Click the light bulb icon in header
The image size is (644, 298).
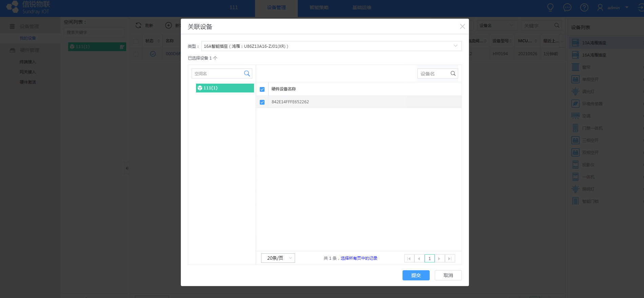pos(550,7)
